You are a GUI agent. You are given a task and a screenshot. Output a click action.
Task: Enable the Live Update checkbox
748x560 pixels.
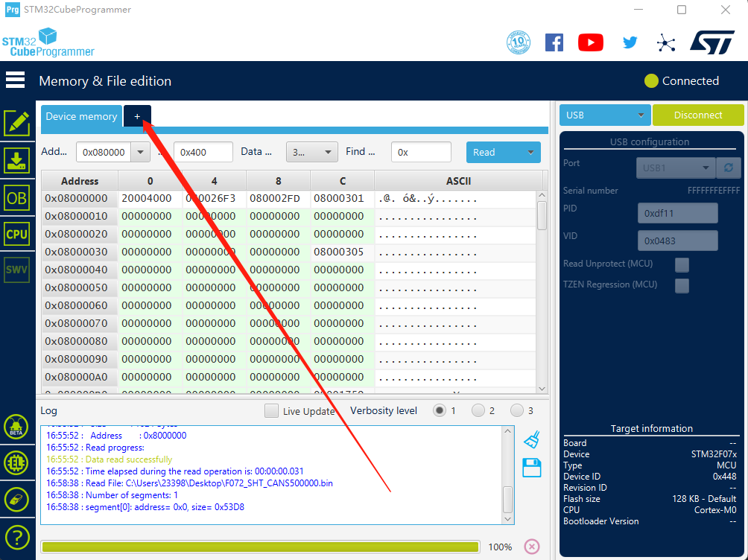pyautogui.click(x=272, y=411)
